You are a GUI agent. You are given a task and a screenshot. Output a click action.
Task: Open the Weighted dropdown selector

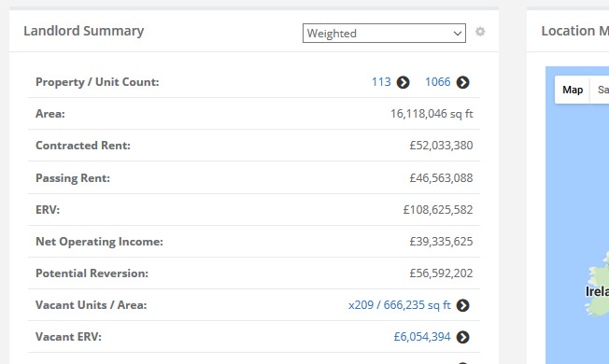384,34
